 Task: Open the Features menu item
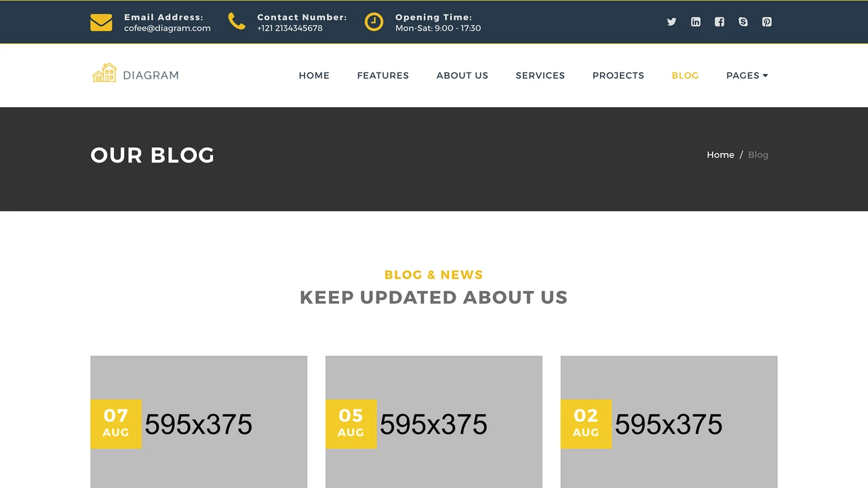pos(383,75)
